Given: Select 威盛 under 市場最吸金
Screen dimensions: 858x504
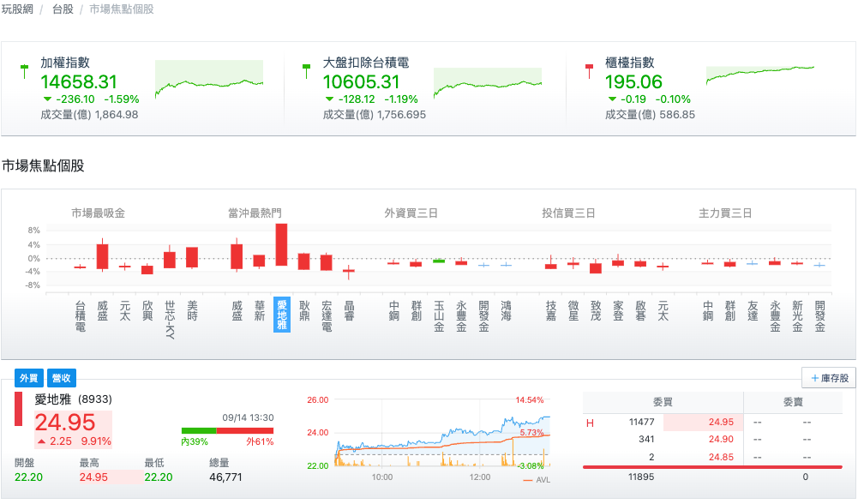Looking at the screenshot, I should 102,311.
